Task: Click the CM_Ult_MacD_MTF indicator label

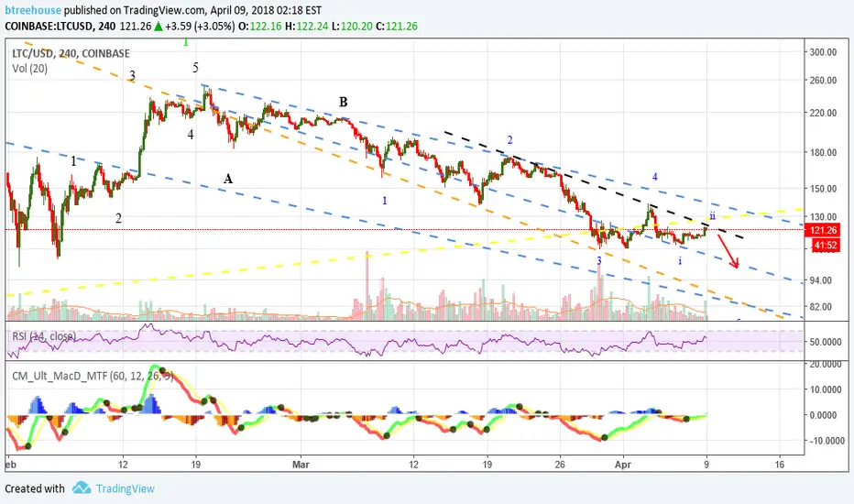Action: point(93,376)
